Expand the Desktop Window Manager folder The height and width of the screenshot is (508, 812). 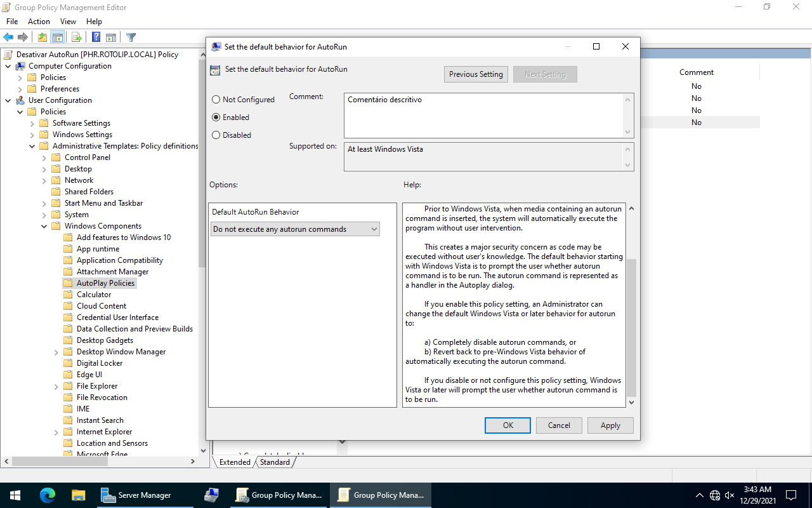click(56, 352)
